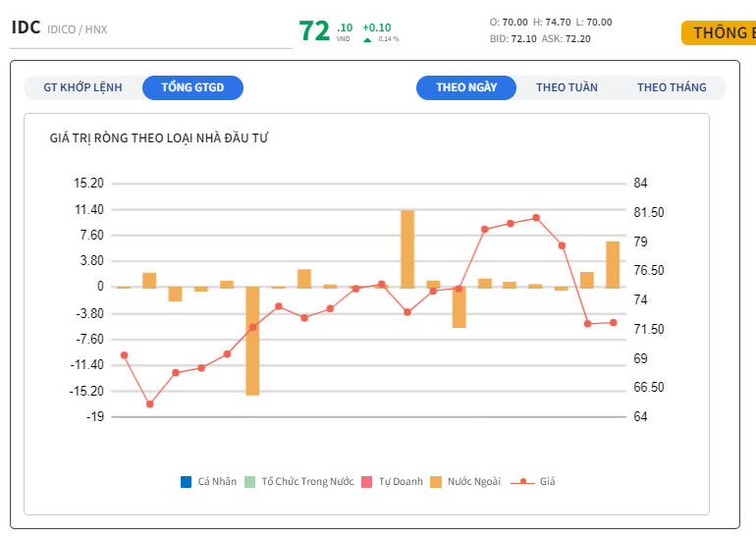Image resolution: width=756 pixels, height=537 pixels.
Task: Switch to Theo Tháng monthly view
Action: tap(672, 87)
